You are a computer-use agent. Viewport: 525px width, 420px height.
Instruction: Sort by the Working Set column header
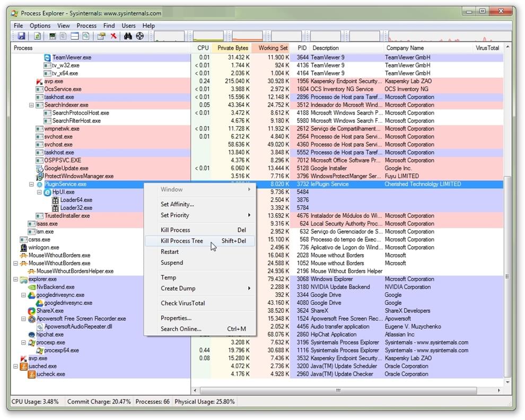click(x=270, y=48)
